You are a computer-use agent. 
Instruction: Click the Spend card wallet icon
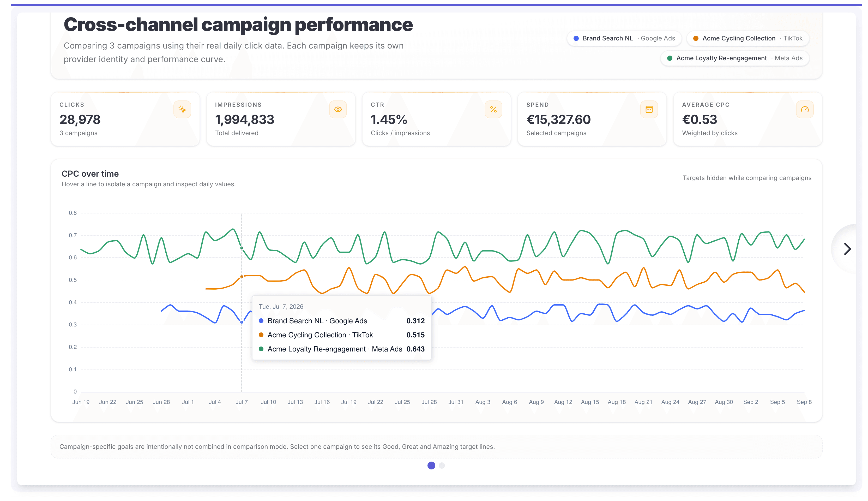tap(649, 109)
